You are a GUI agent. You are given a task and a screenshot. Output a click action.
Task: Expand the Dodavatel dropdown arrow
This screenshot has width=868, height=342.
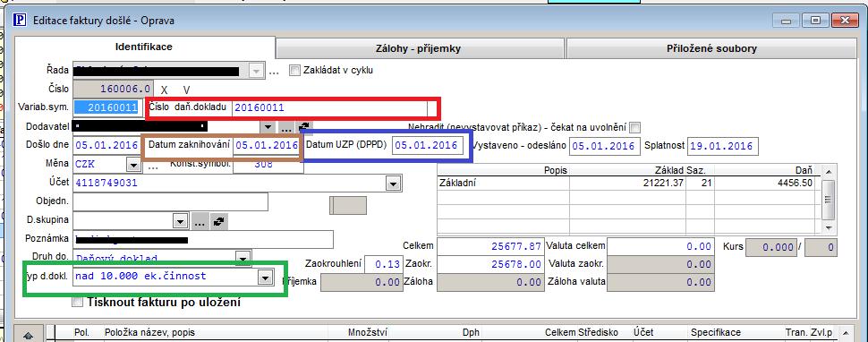click(268, 127)
